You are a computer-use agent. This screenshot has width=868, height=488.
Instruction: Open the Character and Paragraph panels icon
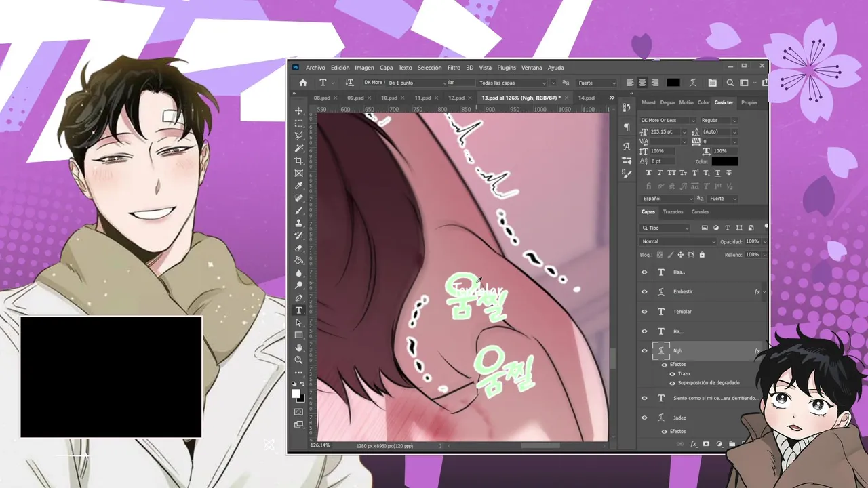click(x=712, y=83)
